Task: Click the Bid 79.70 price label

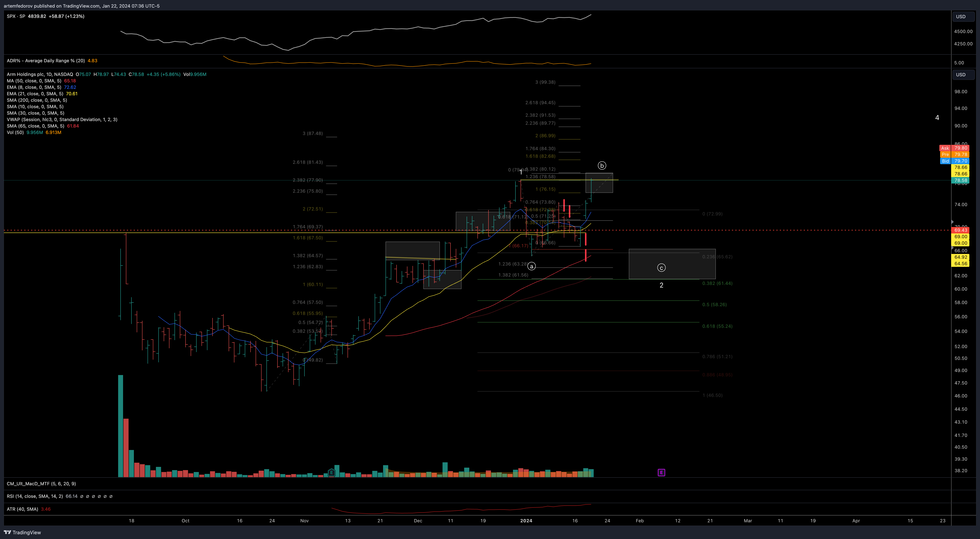Action: tap(954, 161)
